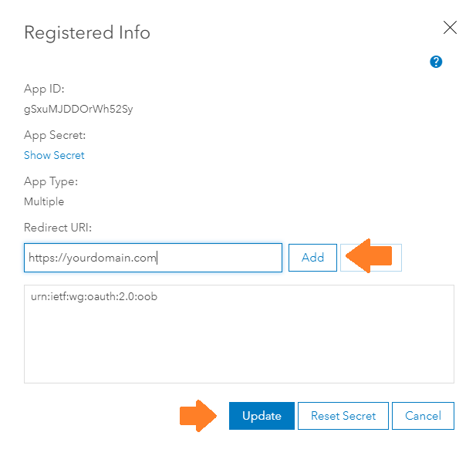
Task: Click the App ID label
Action: (44, 89)
